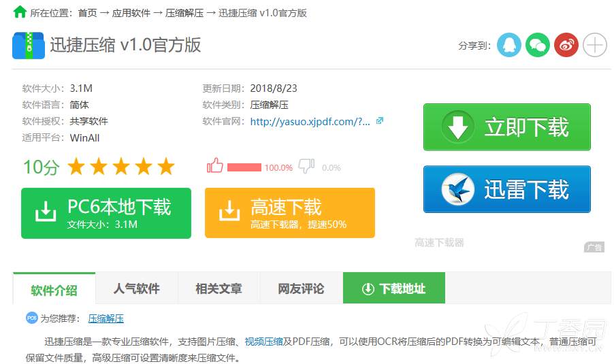Open the 首页 breadcrumb link

pyautogui.click(x=87, y=13)
